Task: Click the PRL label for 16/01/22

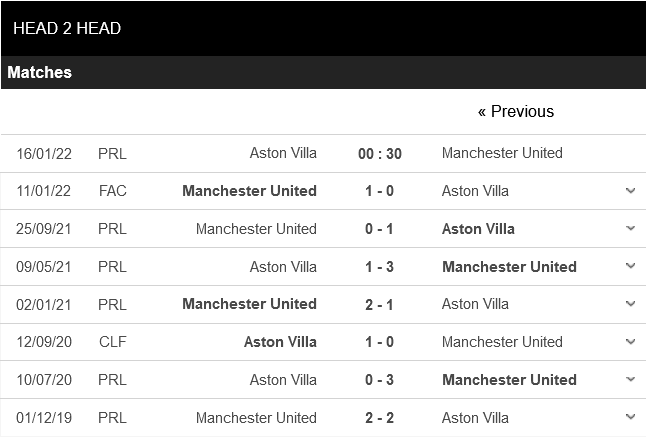Action: (112, 153)
